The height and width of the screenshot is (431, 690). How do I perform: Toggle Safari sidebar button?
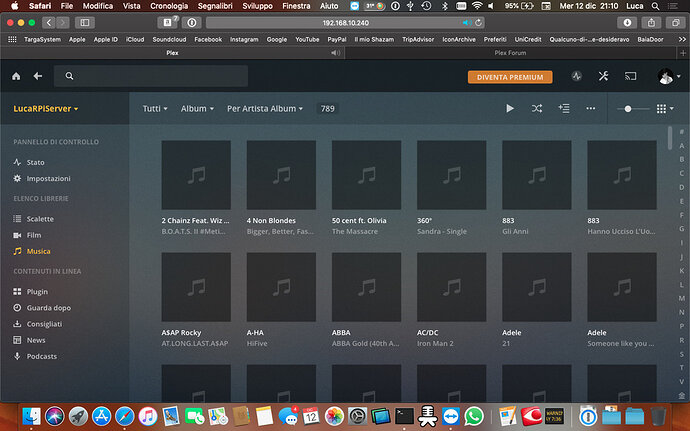pos(84,22)
